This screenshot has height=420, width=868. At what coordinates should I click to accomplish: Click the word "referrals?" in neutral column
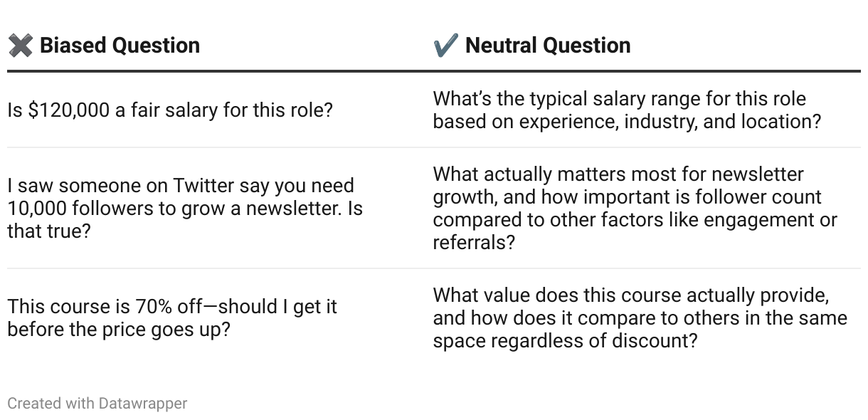pos(474,243)
